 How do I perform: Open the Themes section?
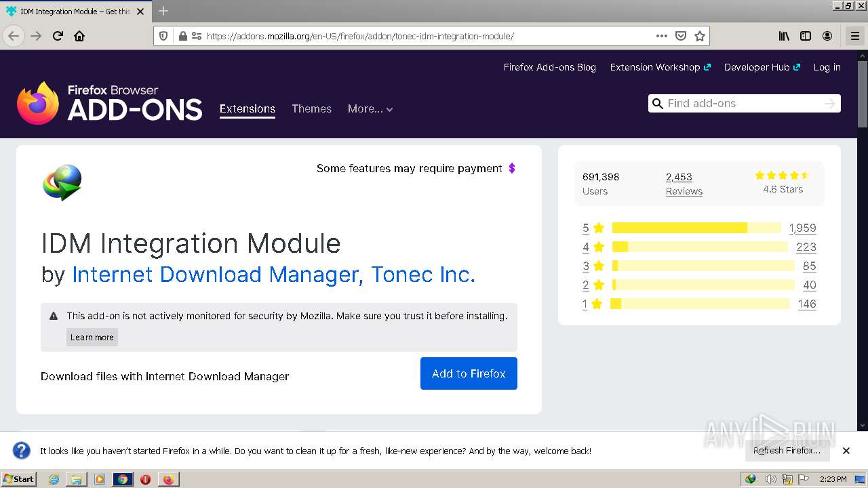point(311,108)
